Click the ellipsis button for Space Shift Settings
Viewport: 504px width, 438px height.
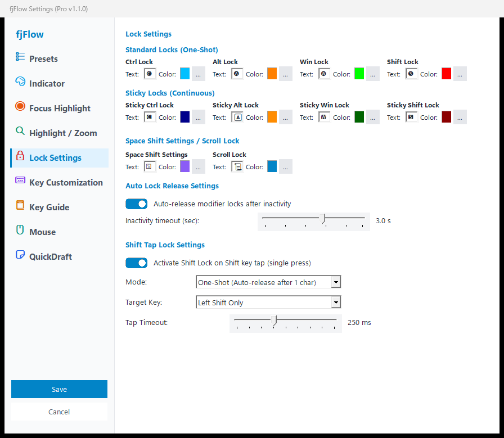[199, 167]
